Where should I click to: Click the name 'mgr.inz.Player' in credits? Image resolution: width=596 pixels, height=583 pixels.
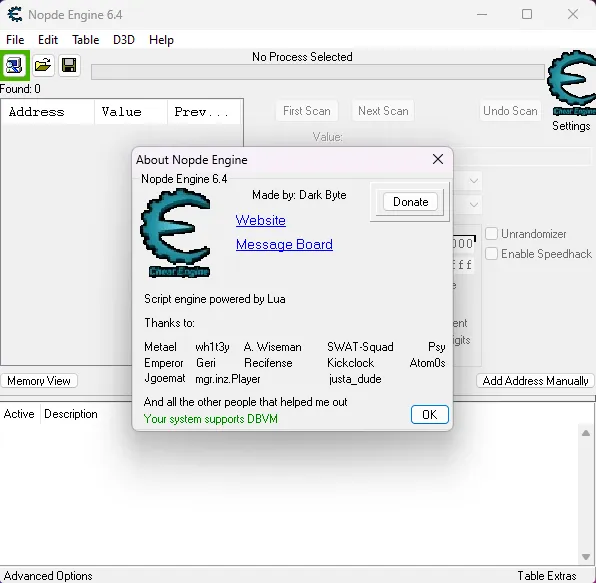pos(228,379)
